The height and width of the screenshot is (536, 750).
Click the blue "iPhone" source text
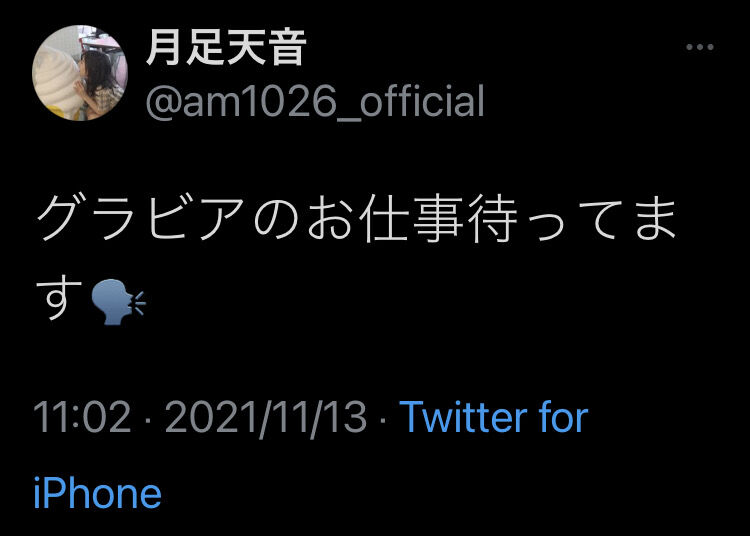pos(98,493)
